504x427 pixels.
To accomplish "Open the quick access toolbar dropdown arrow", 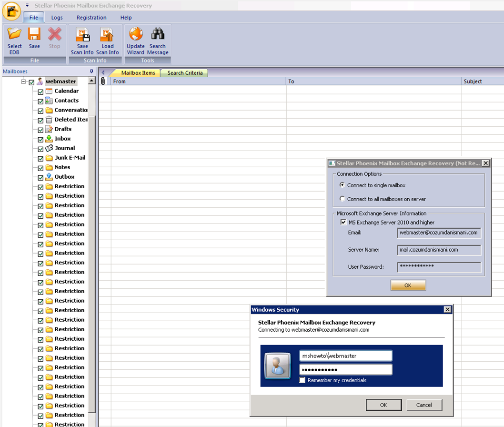I will [x=27, y=5].
